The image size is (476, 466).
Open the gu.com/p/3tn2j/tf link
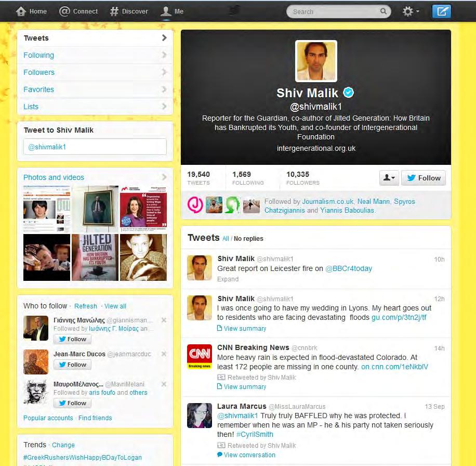pos(399,317)
